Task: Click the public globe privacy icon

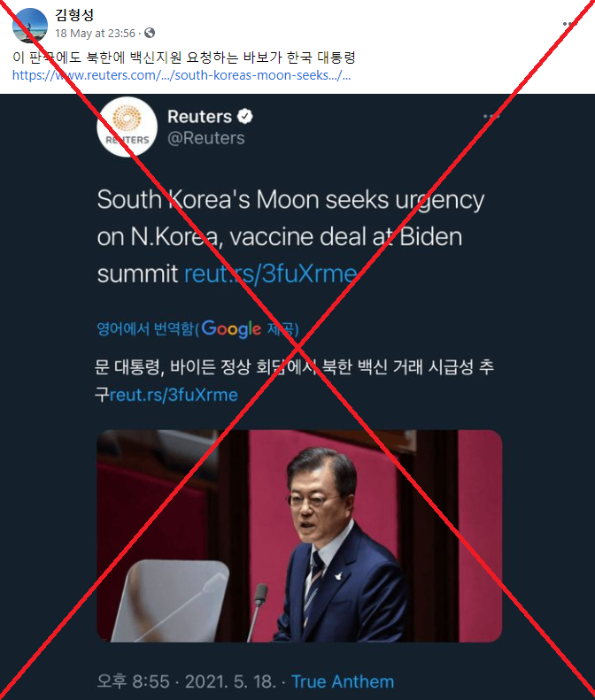Action: (x=150, y=33)
